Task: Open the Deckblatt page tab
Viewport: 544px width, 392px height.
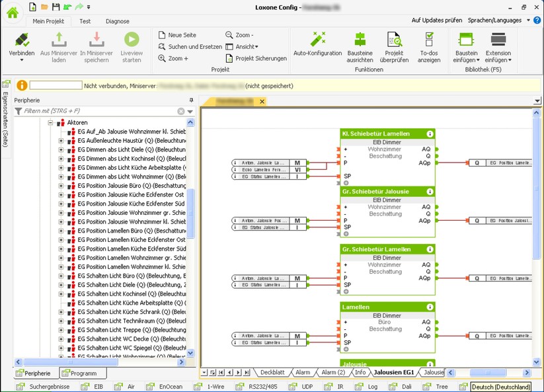Action: tap(272, 372)
